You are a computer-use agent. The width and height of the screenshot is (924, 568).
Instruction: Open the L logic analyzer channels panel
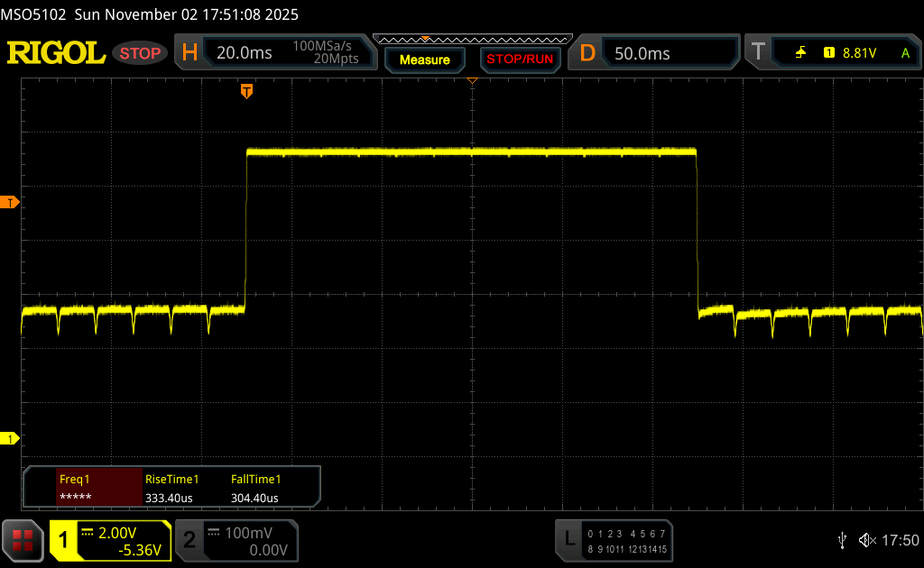click(568, 539)
